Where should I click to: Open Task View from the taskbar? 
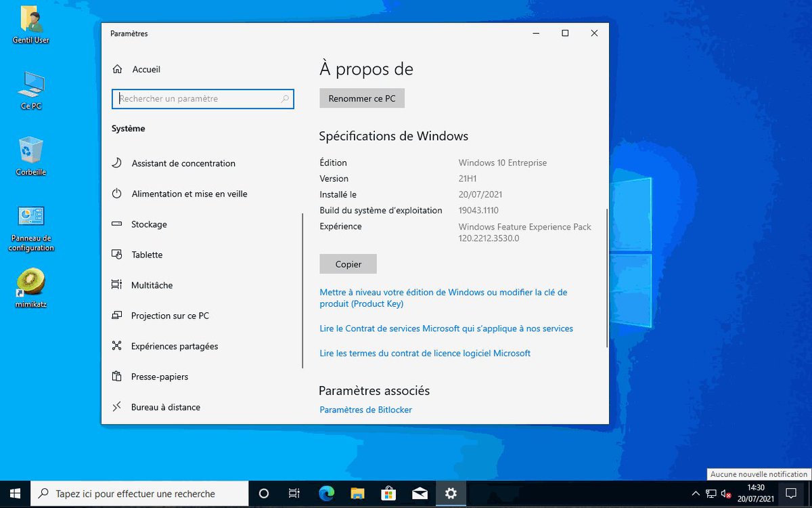click(294, 494)
